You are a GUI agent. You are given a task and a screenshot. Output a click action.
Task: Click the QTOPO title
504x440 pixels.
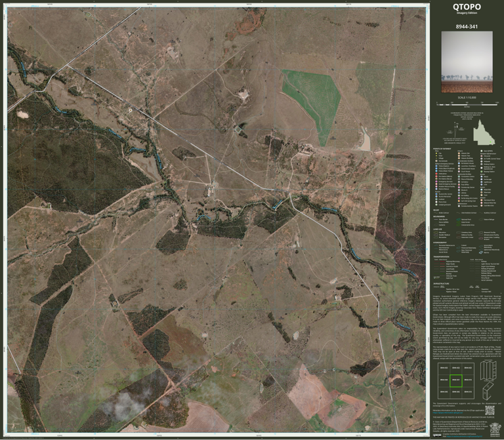(x=467, y=7)
